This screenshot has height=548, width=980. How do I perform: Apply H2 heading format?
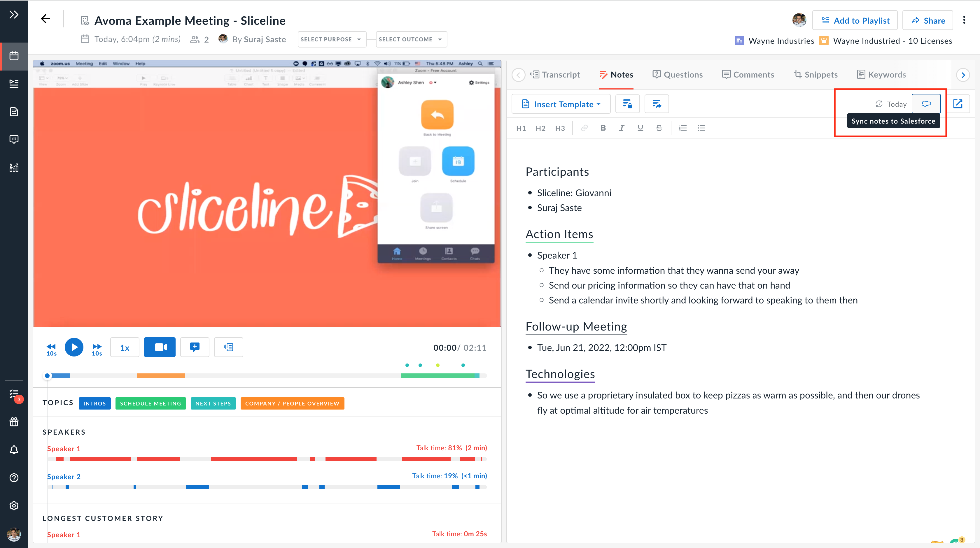(540, 128)
